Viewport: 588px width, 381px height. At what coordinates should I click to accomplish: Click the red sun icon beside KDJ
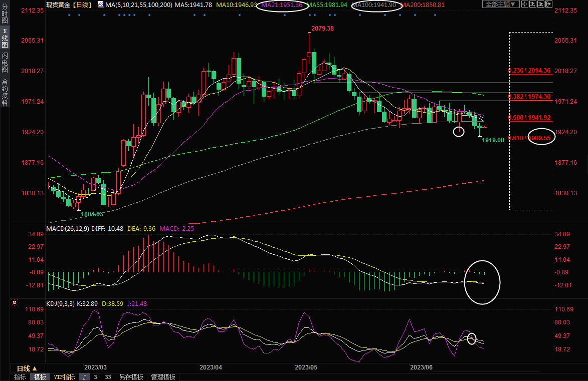pos(14,303)
